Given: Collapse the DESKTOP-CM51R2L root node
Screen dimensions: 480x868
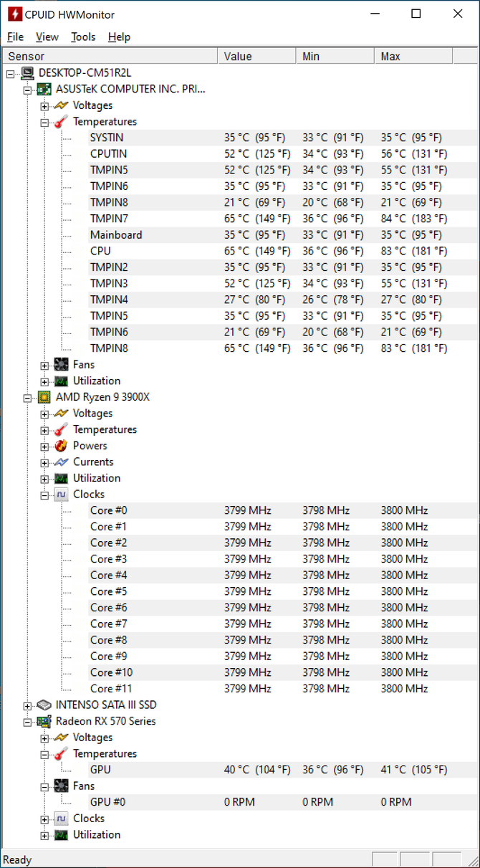Looking at the screenshot, I should [10, 73].
